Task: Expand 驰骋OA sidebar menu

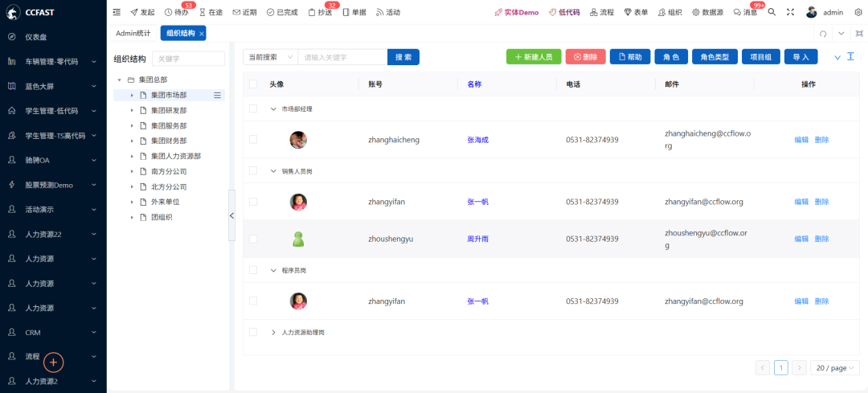Action: click(53, 160)
